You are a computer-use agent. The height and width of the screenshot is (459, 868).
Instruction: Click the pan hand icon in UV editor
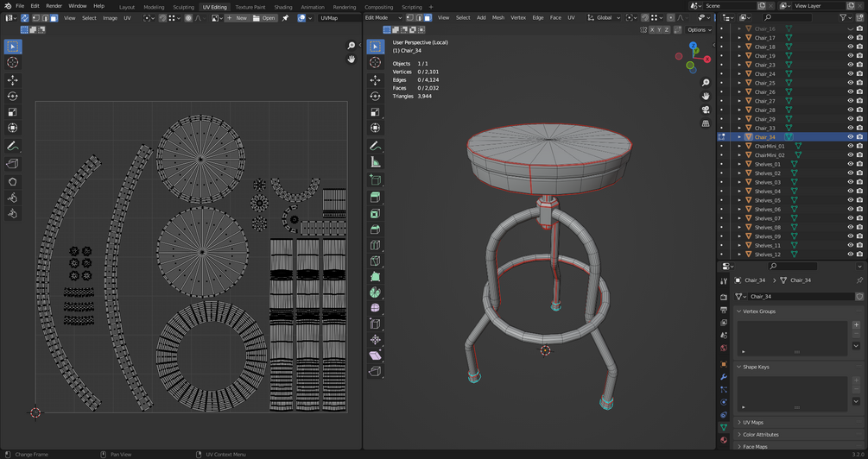351,60
